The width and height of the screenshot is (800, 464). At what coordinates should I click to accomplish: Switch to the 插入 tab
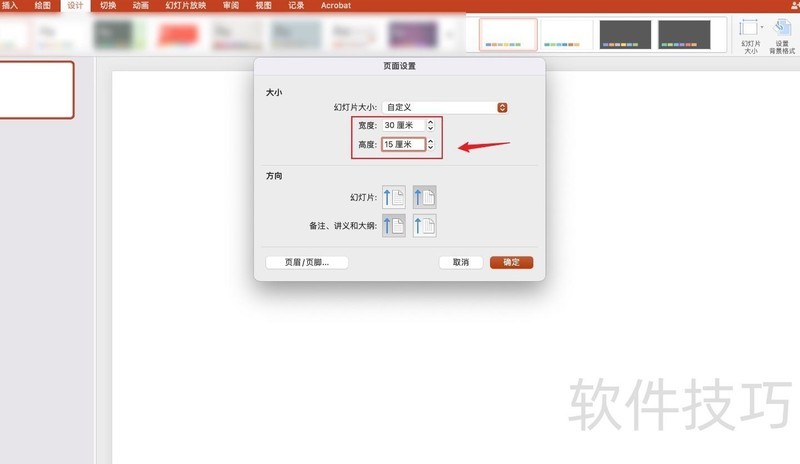coord(10,6)
